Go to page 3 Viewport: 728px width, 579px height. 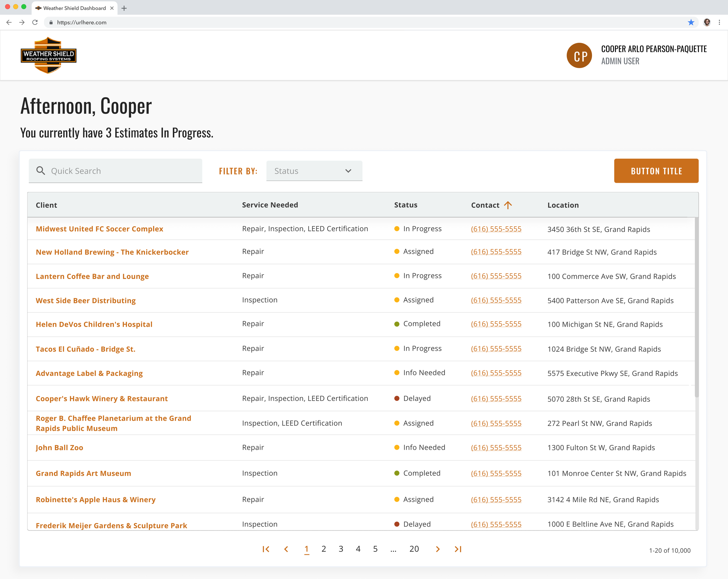click(341, 549)
